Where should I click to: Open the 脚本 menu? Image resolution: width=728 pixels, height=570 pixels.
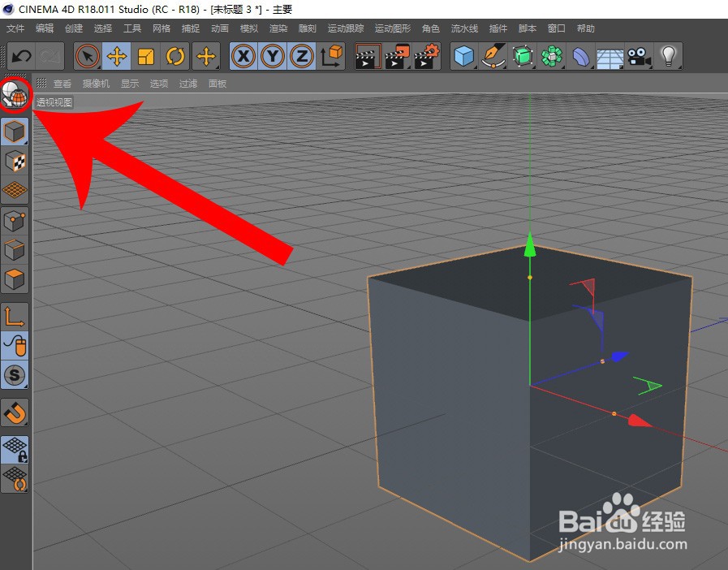pyautogui.click(x=528, y=28)
